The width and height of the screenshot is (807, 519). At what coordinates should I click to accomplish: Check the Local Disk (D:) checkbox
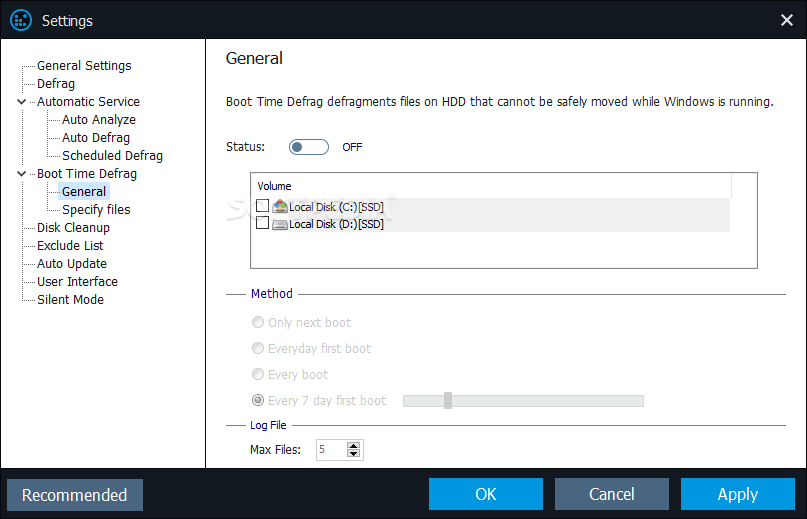262,223
